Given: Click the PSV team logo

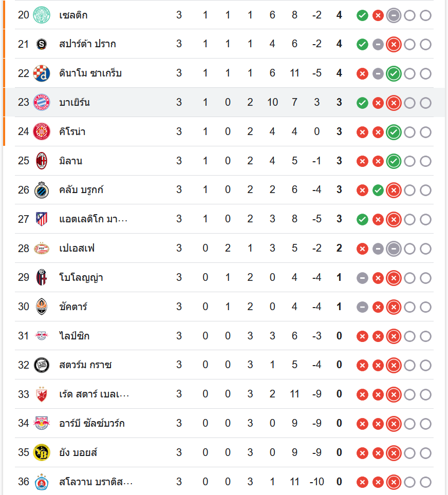Looking at the screenshot, I should (x=41, y=249).
